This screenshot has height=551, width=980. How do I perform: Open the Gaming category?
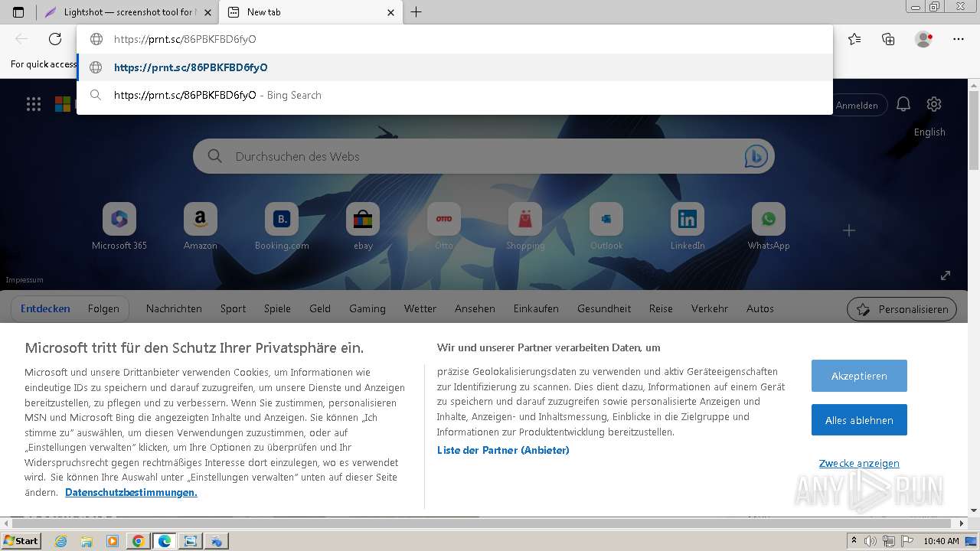[x=367, y=308]
